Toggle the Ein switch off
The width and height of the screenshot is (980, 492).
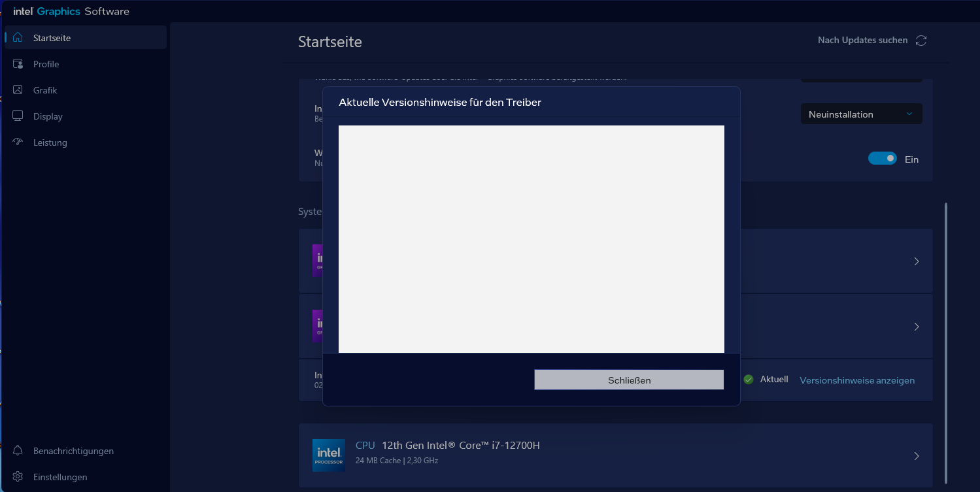(x=882, y=159)
